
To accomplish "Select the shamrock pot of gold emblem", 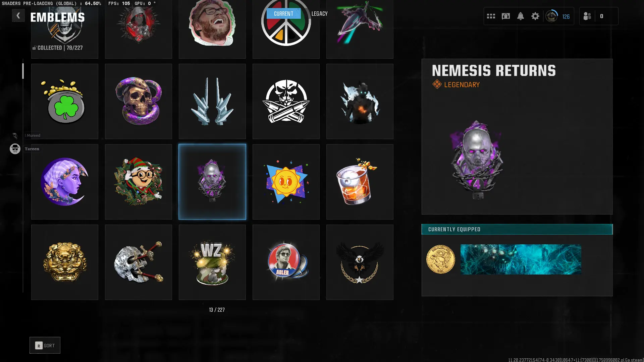I will click(65, 102).
